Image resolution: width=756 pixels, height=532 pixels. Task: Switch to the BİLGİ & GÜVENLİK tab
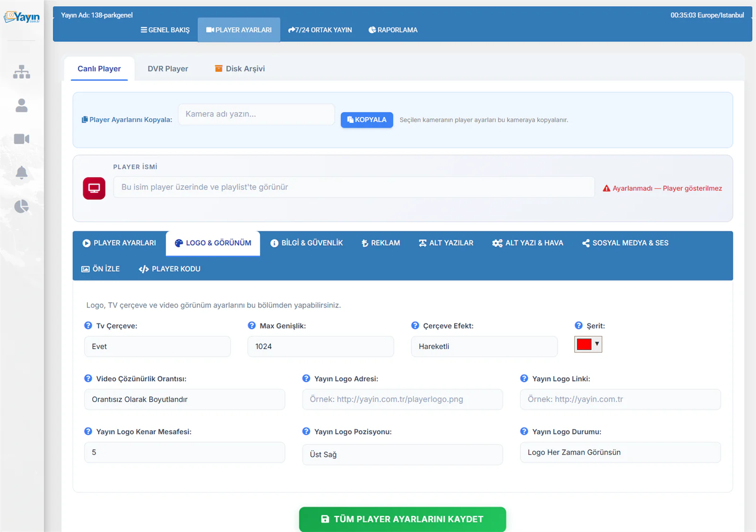307,243
